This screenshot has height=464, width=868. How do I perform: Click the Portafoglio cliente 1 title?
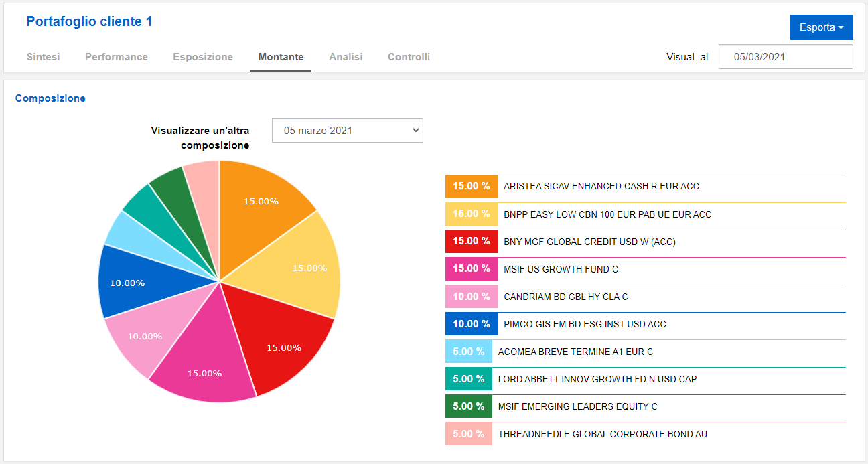tap(90, 21)
